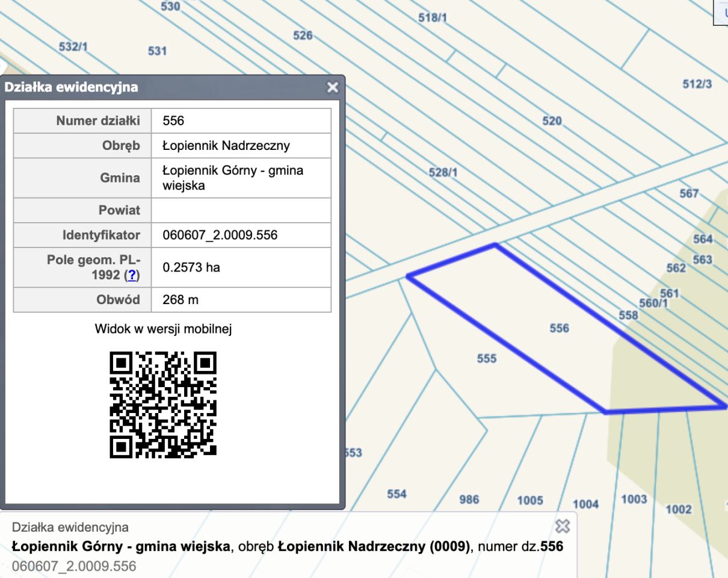The image size is (728, 578).
Task: Click parcel label 1002 on the map
Action: click(679, 509)
